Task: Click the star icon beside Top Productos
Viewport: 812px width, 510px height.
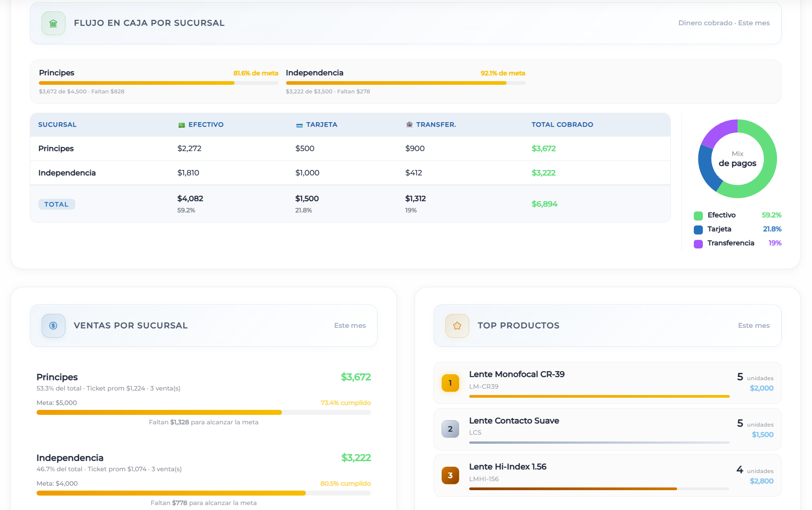Action: tap(457, 325)
